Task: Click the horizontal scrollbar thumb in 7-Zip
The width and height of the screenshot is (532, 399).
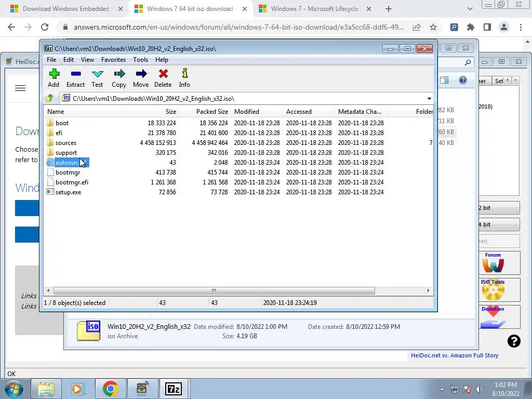Action: pos(214,290)
